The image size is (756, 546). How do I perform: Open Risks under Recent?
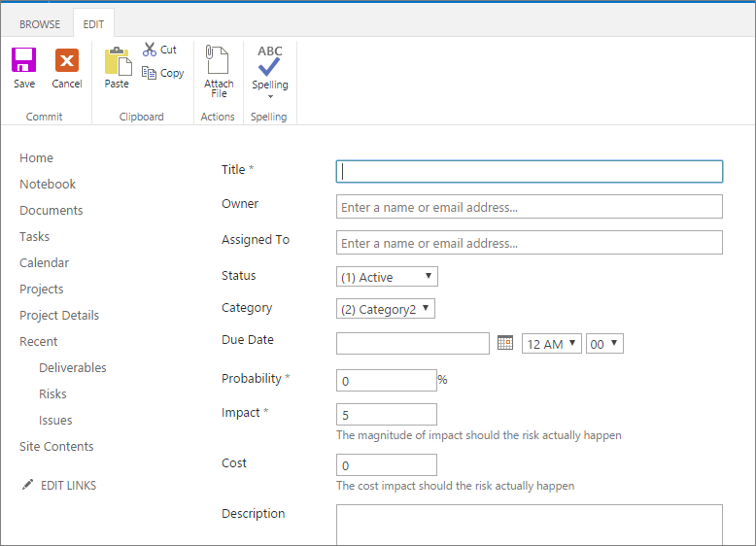(x=53, y=394)
